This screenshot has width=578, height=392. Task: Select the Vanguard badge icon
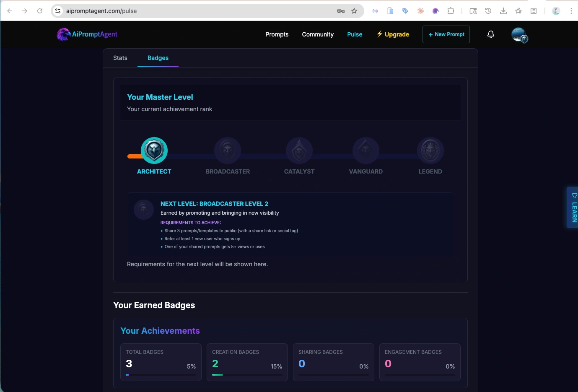point(366,151)
